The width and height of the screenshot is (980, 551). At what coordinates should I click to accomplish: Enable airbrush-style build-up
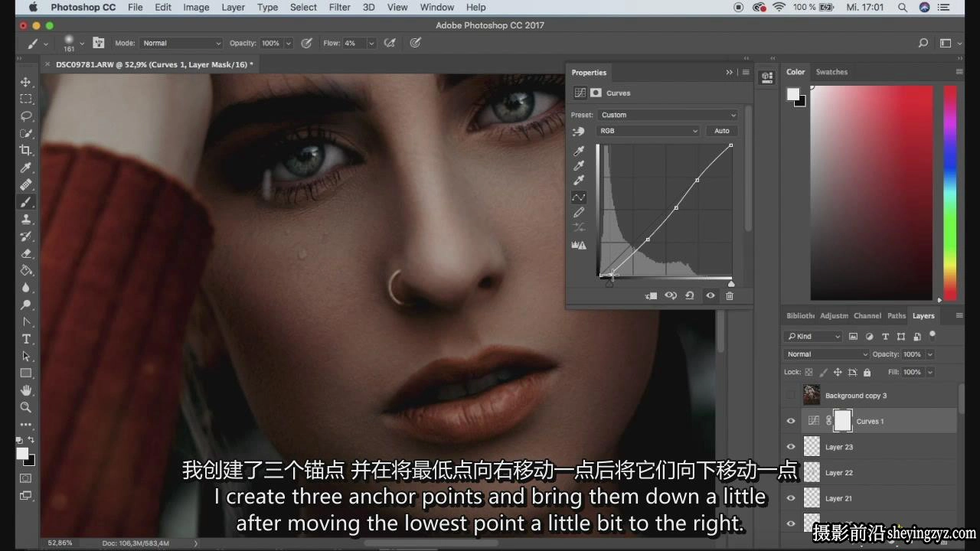(390, 43)
